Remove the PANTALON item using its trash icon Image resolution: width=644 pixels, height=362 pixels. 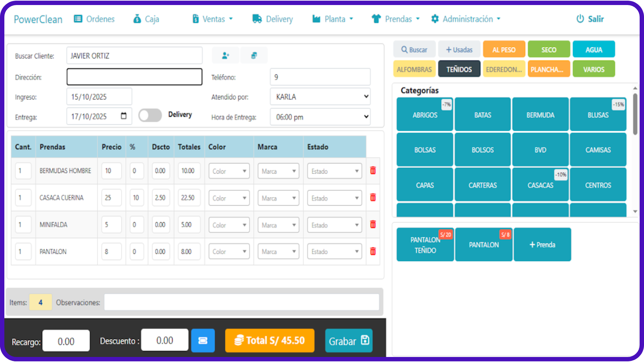372,251
